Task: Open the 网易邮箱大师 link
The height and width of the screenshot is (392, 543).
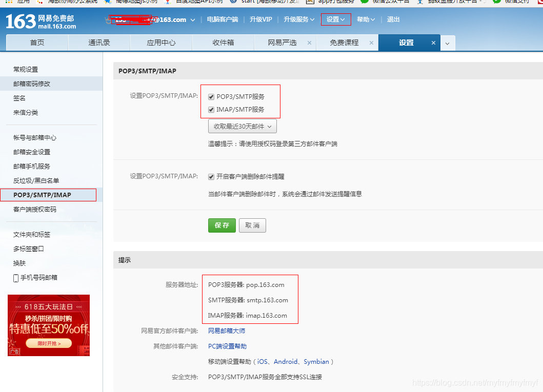Action: [x=227, y=331]
